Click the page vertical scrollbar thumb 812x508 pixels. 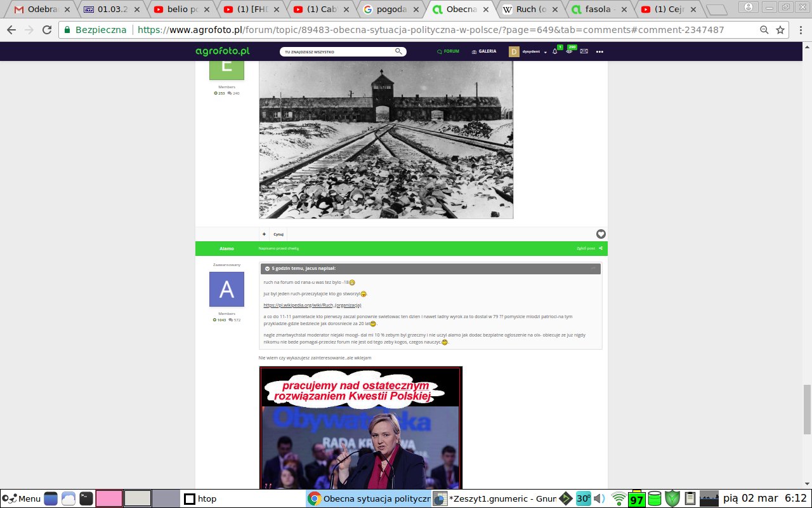coord(807,408)
